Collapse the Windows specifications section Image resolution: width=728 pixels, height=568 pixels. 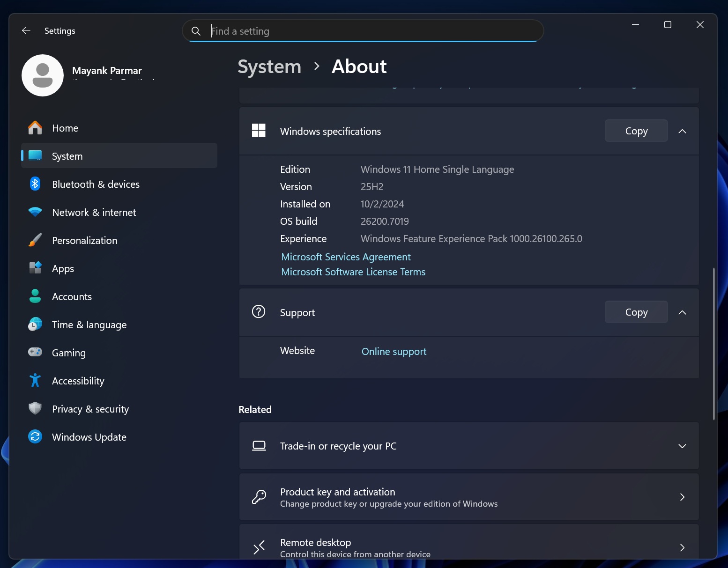(x=682, y=131)
